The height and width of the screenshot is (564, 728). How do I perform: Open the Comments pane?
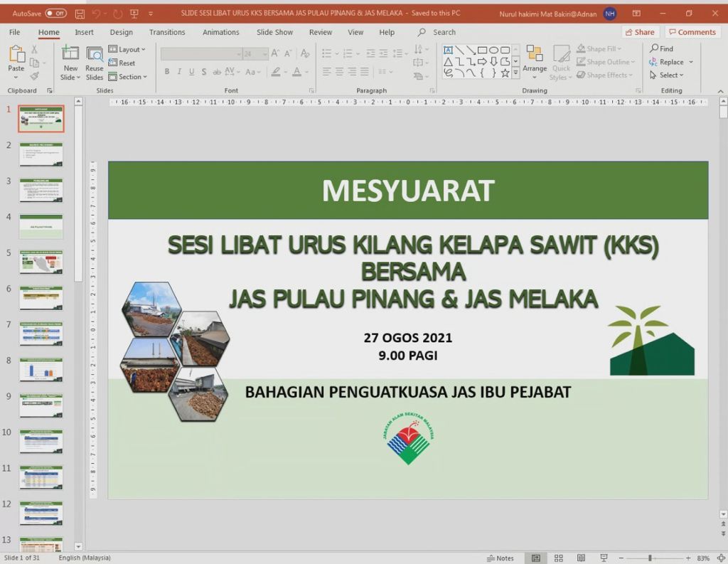coord(692,32)
